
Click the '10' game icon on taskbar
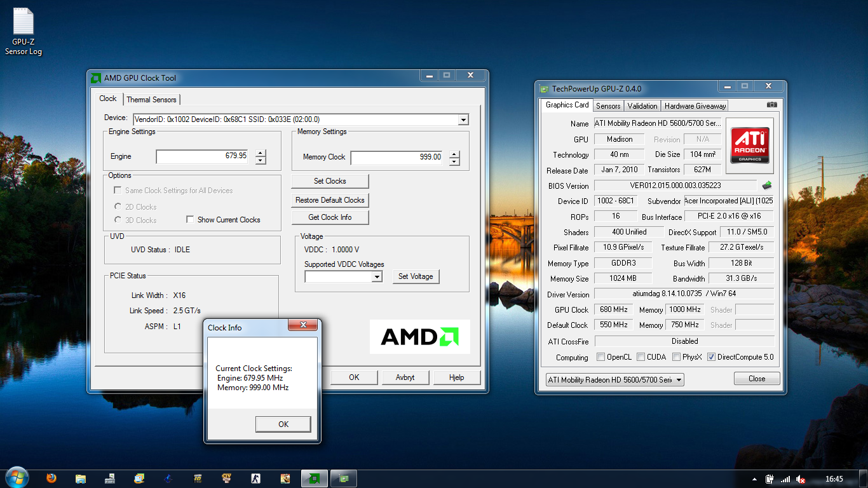(198, 478)
